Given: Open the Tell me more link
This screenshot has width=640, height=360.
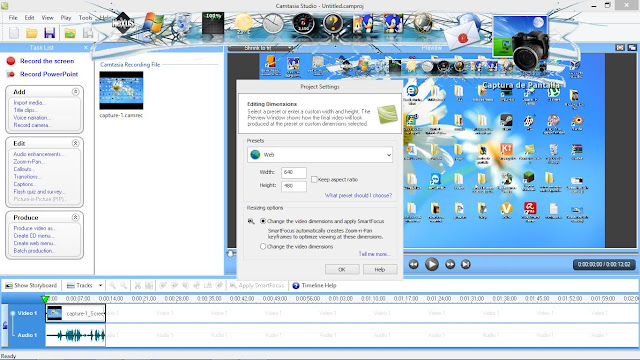Looking at the screenshot, I should (x=374, y=254).
